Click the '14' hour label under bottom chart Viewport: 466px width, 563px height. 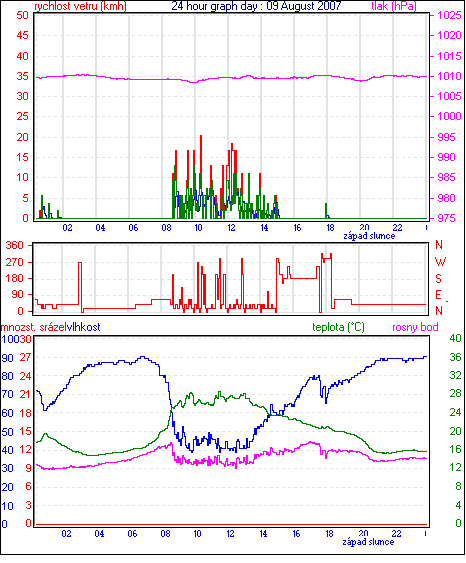coord(264,534)
